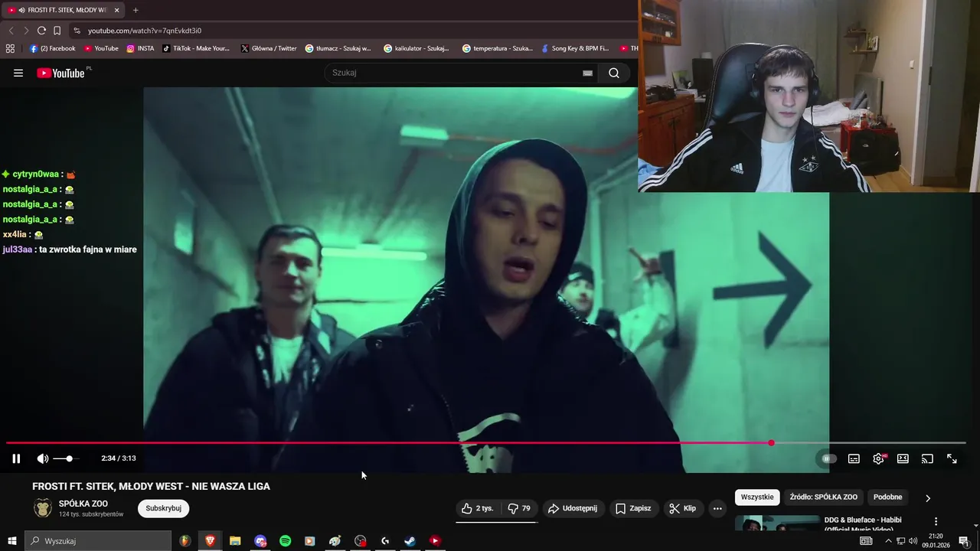980x551 pixels.
Task: Open Spotify from the taskbar
Action: pyautogui.click(x=285, y=541)
